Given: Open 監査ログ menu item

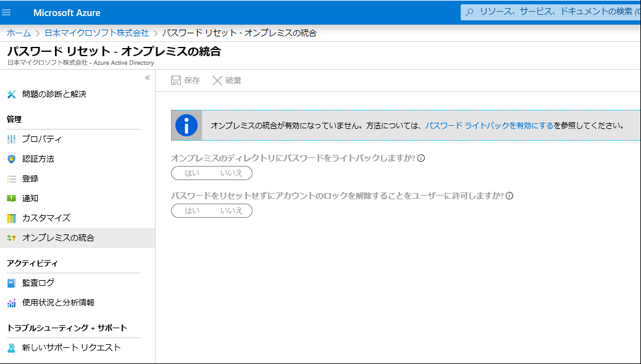Looking at the screenshot, I should [x=38, y=283].
